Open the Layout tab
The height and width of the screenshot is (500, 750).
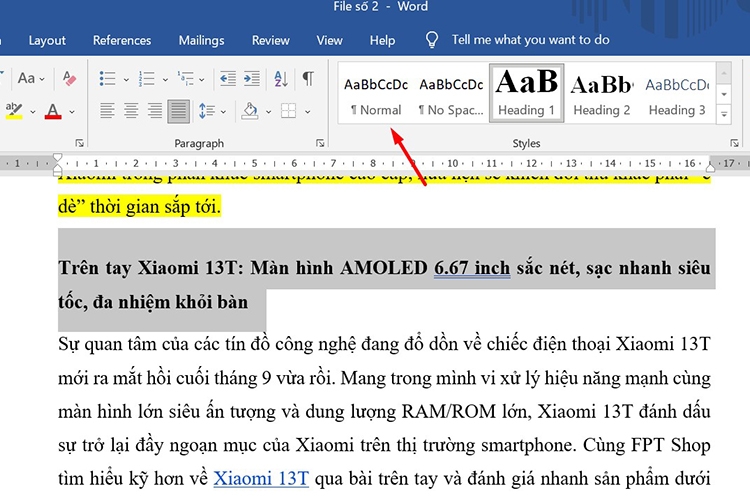click(47, 40)
